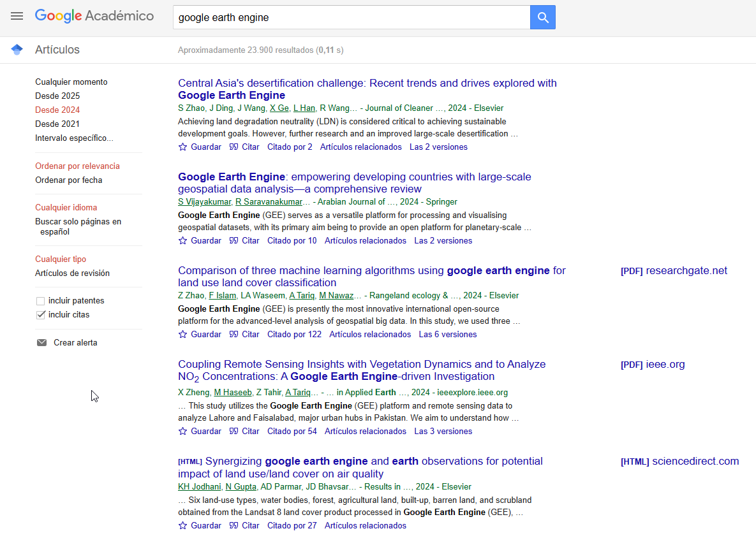756x545 pixels.
Task: Open the hamburger menu icon
Action: pos(17,16)
